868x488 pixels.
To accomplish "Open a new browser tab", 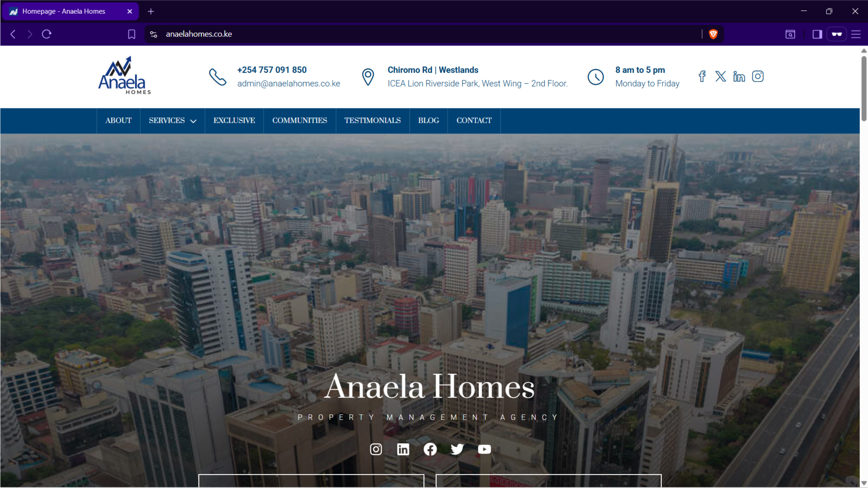I will [x=151, y=11].
